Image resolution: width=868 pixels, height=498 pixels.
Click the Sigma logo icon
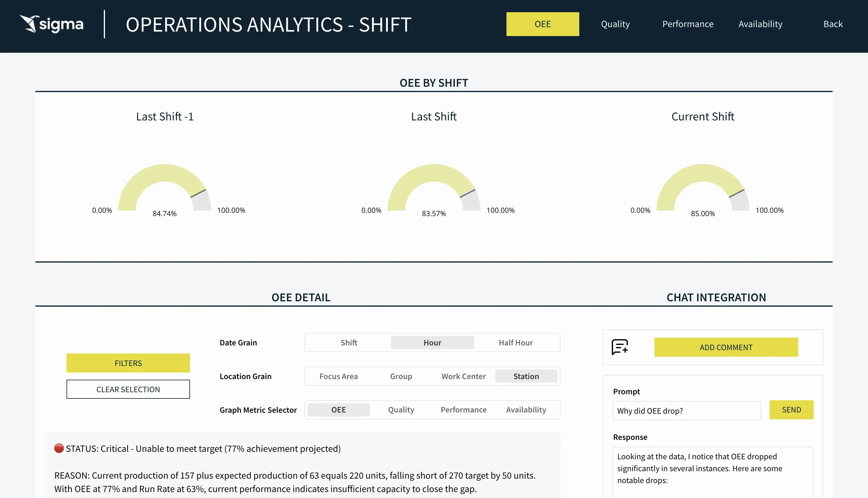(29, 24)
